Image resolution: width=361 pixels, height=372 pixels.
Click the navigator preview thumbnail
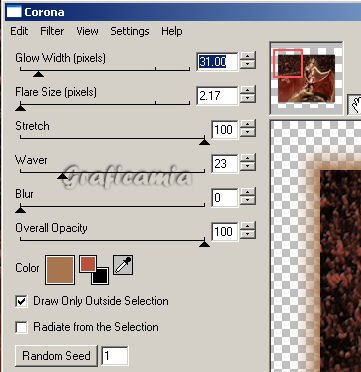point(306,77)
